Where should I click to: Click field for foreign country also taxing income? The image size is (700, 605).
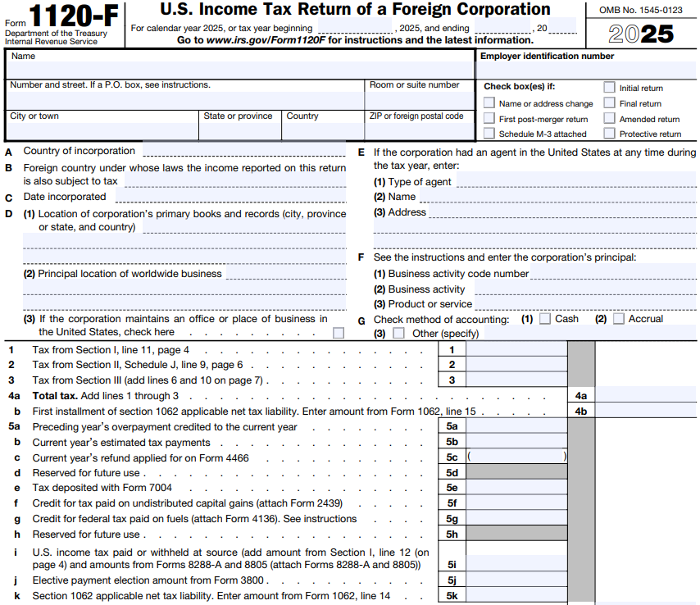(x=235, y=180)
